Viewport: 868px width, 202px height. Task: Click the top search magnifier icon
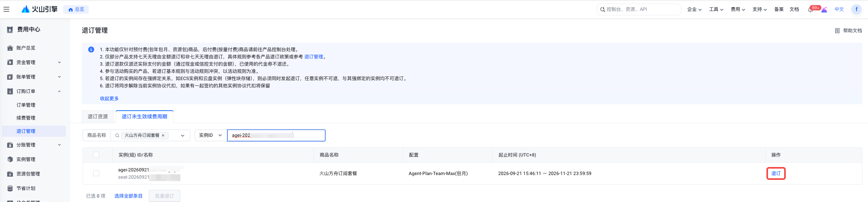point(602,9)
